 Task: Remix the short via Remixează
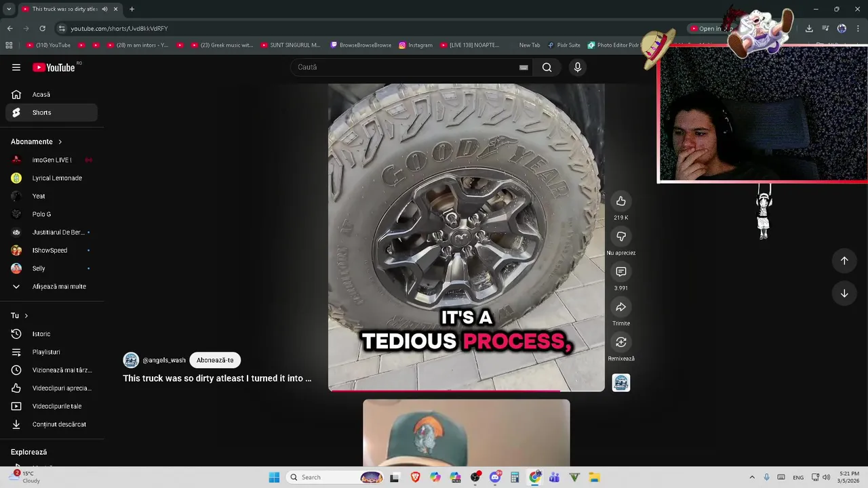point(621,342)
